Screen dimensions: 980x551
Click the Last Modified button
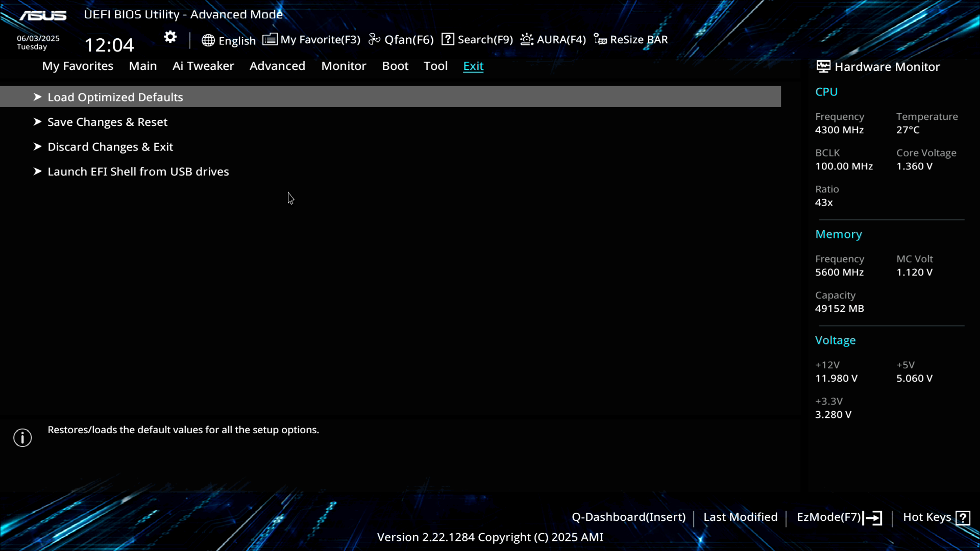point(740,517)
